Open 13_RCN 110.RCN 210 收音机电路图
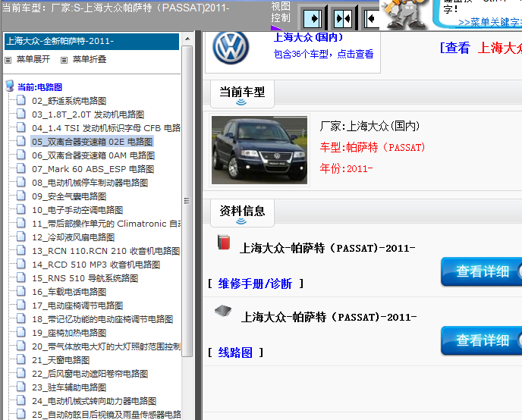 coord(106,251)
